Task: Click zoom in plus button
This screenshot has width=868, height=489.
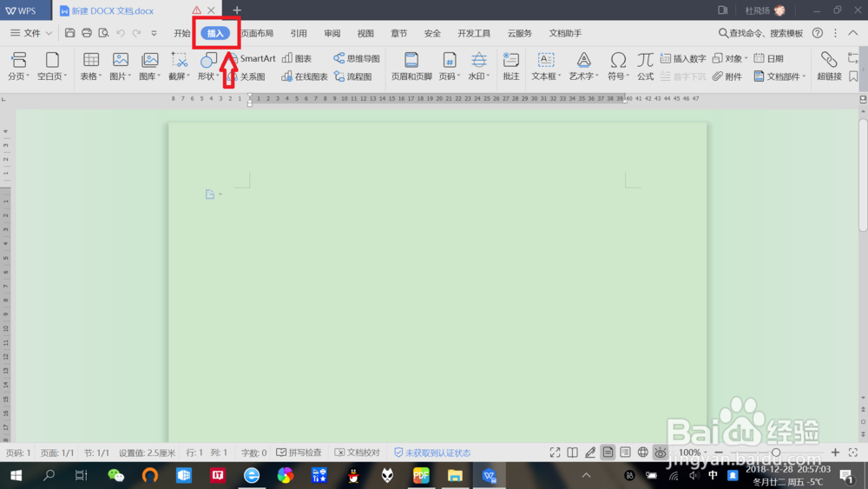Action: click(x=835, y=453)
